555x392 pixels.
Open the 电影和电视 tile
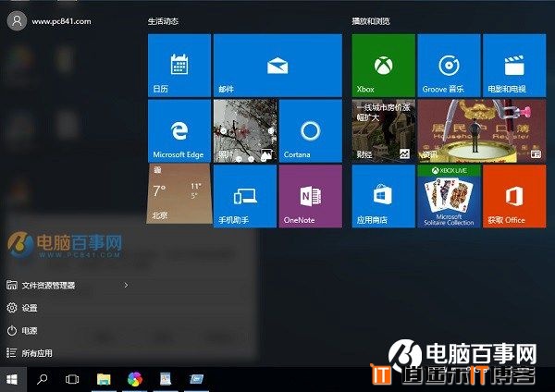514,66
